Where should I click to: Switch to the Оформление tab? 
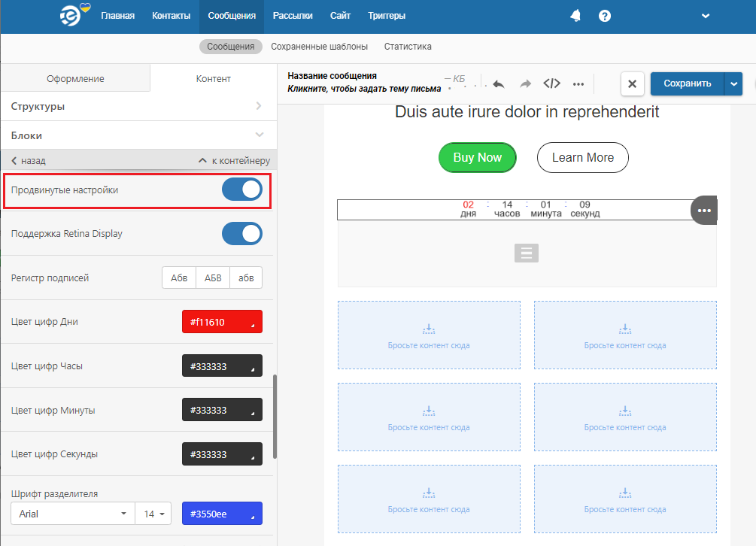pyautogui.click(x=75, y=78)
